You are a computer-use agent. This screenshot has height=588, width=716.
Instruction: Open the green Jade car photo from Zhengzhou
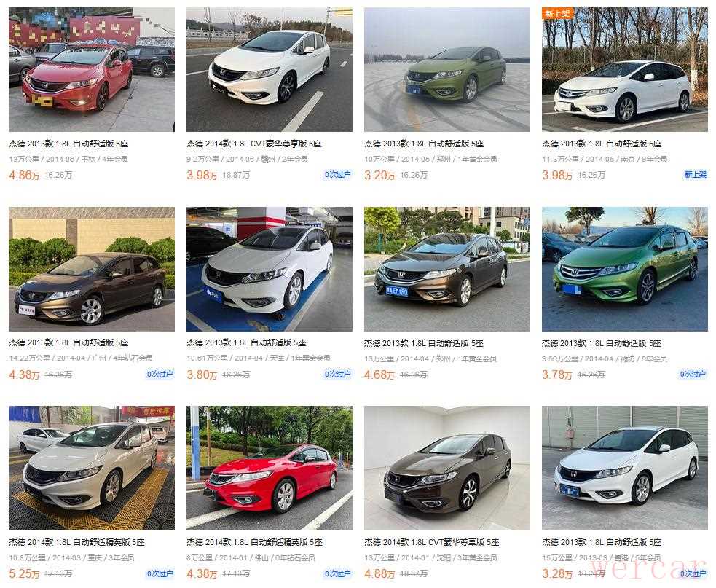447,69
